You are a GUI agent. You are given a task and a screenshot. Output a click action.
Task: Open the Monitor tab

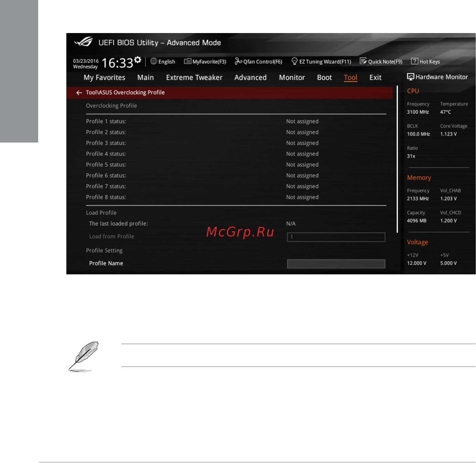tap(292, 78)
